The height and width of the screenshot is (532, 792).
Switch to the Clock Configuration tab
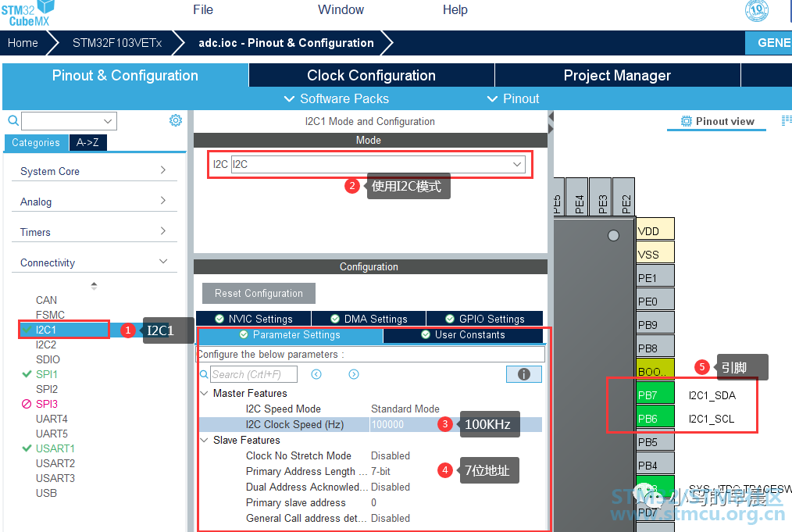pyautogui.click(x=371, y=75)
